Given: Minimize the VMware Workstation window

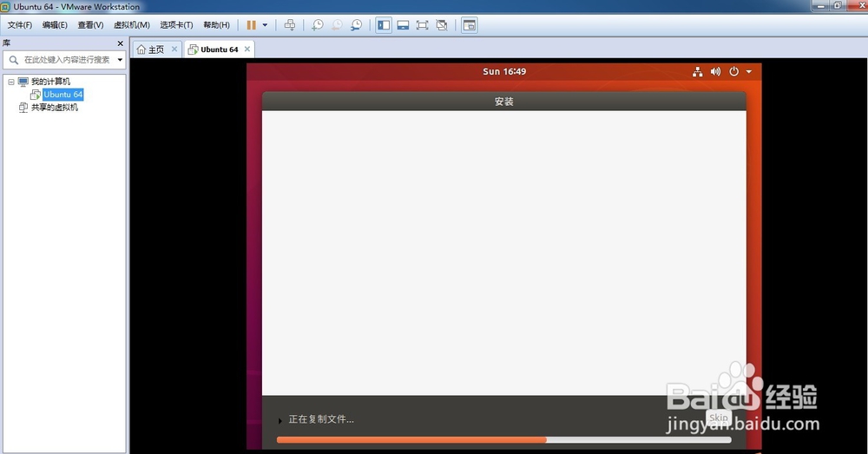Looking at the screenshot, I should click(x=820, y=5).
